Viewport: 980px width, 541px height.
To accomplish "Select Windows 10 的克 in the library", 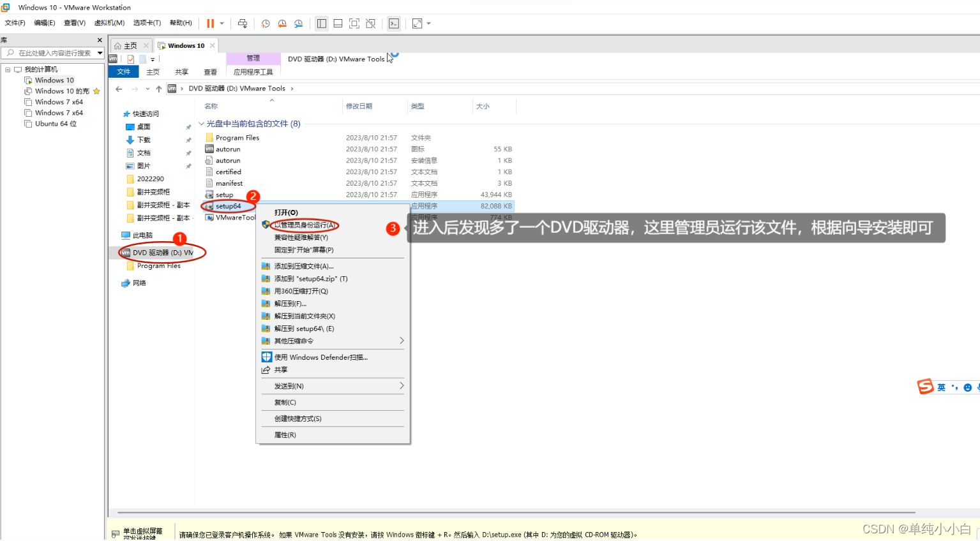I will tap(62, 91).
